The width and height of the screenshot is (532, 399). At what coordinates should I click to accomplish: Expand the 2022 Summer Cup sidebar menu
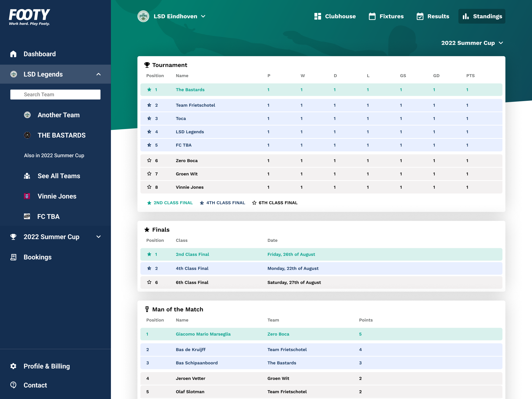[x=98, y=237]
